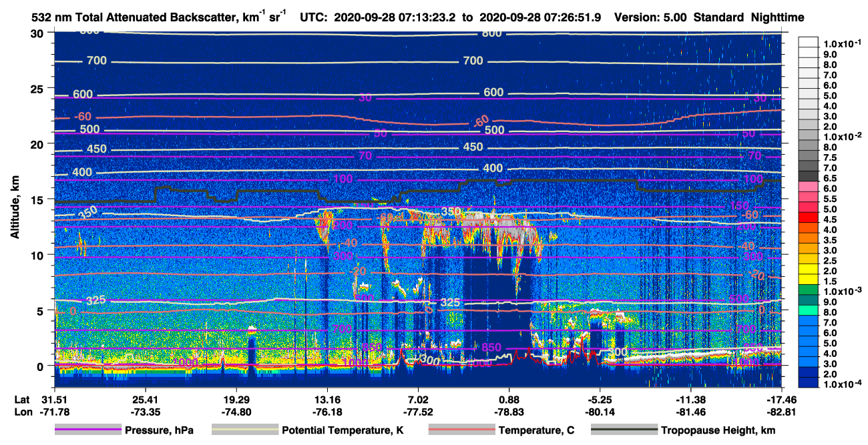The width and height of the screenshot is (868, 445).
Task: Click the longitude value -77.52
Action: coord(418,412)
